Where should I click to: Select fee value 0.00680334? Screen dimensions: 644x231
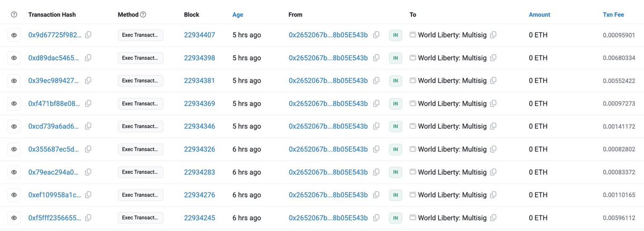pyautogui.click(x=619, y=58)
